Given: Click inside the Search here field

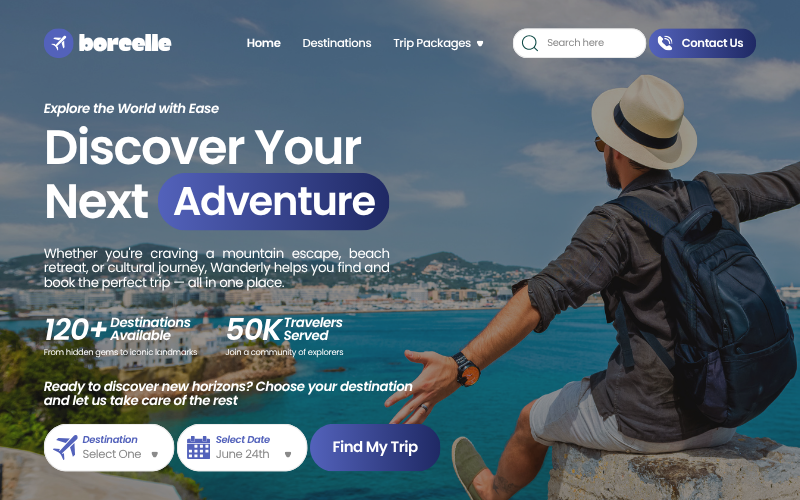Looking at the screenshot, I should [579, 43].
